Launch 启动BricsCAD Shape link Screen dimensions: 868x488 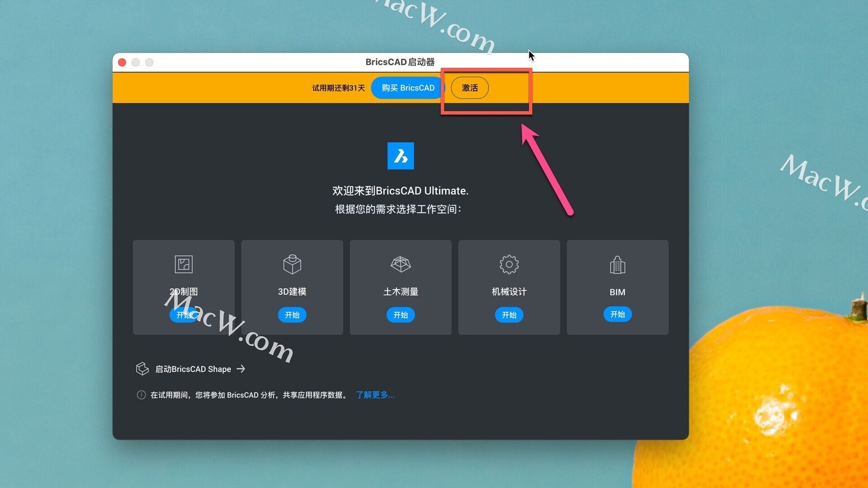pos(193,369)
